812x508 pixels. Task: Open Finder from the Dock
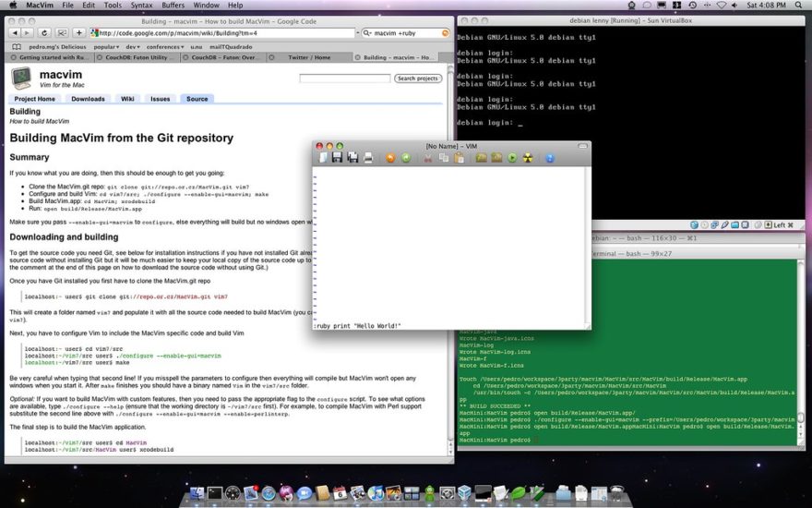pyautogui.click(x=197, y=493)
